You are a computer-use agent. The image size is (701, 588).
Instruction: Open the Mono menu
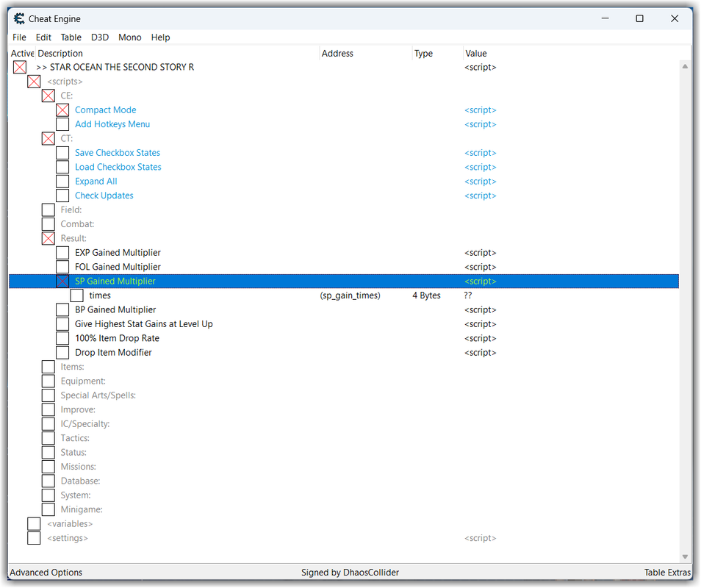(129, 37)
